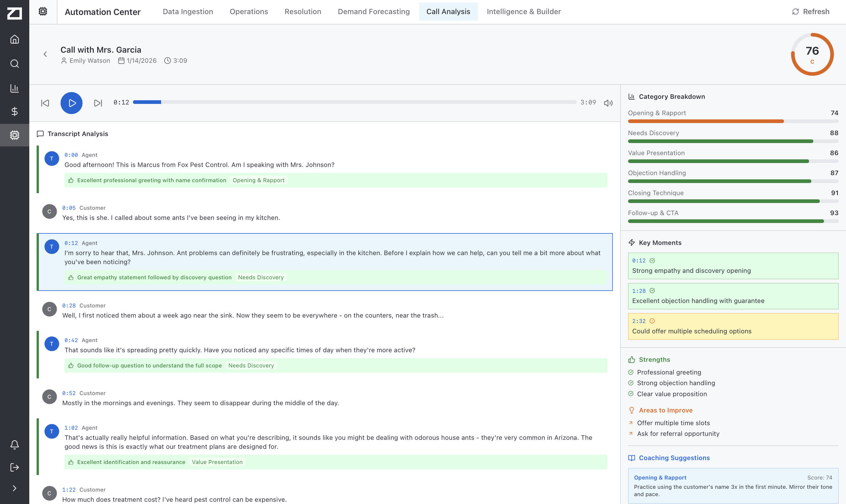Image resolution: width=846 pixels, height=504 pixels.
Task: Open search from the sidebar
Action: pyautogui.click(x=14, y=64)
